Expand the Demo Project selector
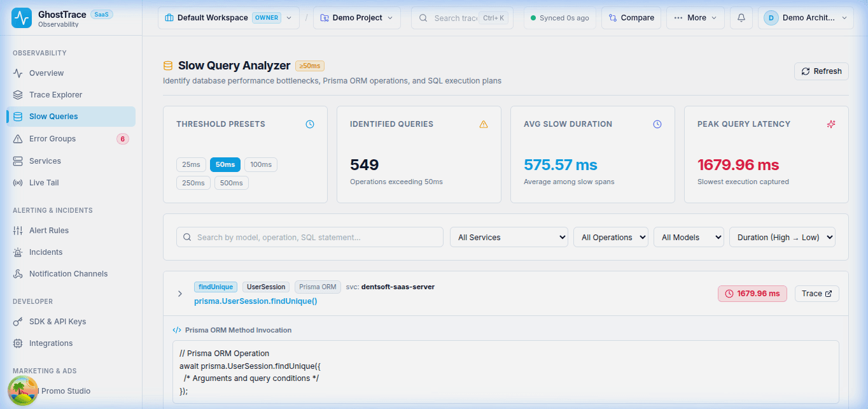The width and height of the screenshot is (868, 409). click(357, 18)
